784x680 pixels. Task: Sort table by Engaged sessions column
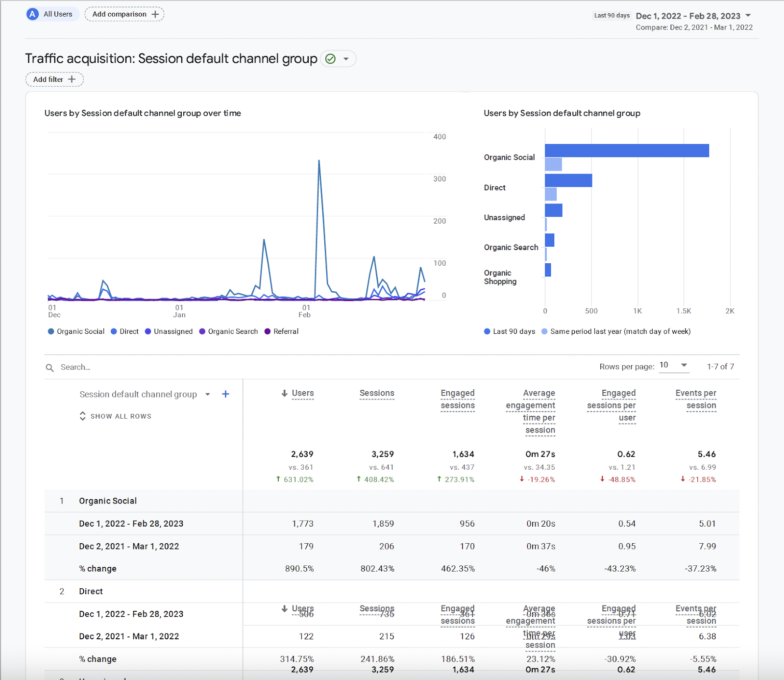click(x=458, y=399)
